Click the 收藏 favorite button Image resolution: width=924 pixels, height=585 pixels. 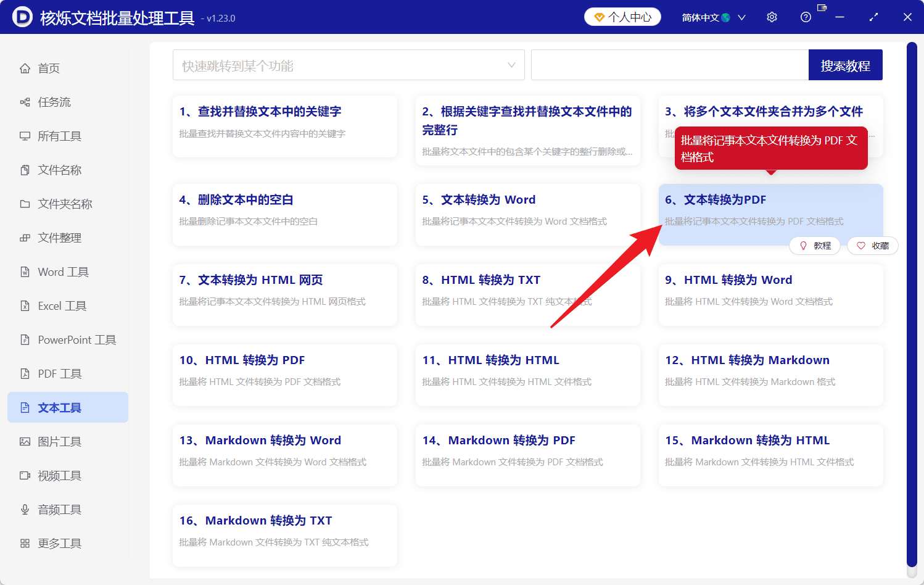pos(873,246)
